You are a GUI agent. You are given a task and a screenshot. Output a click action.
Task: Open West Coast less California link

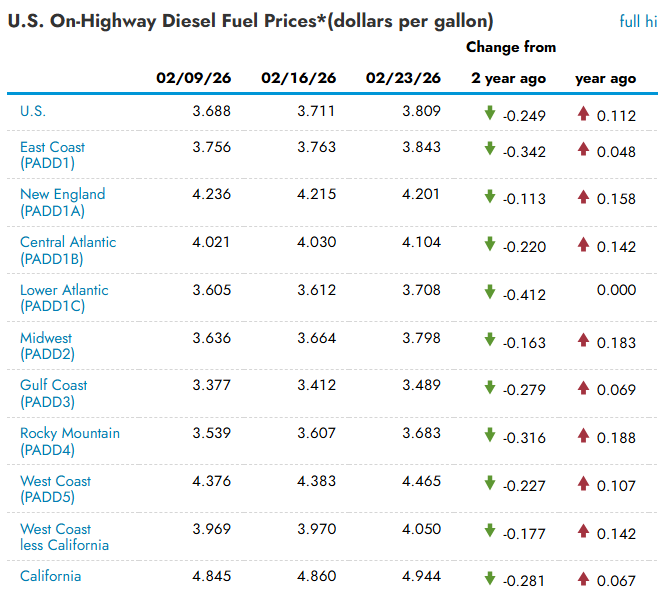tap(64, 537)
